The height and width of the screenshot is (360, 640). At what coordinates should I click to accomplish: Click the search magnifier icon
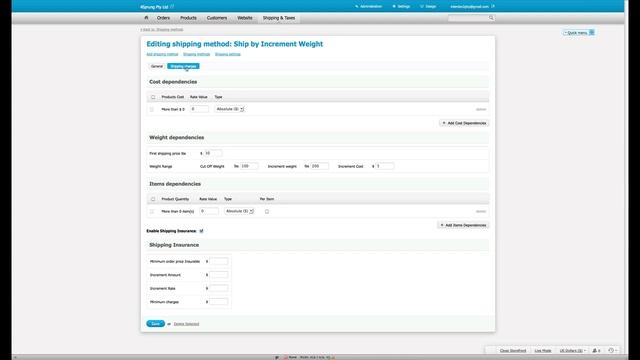pyautogui.click(x=491, y=18)
